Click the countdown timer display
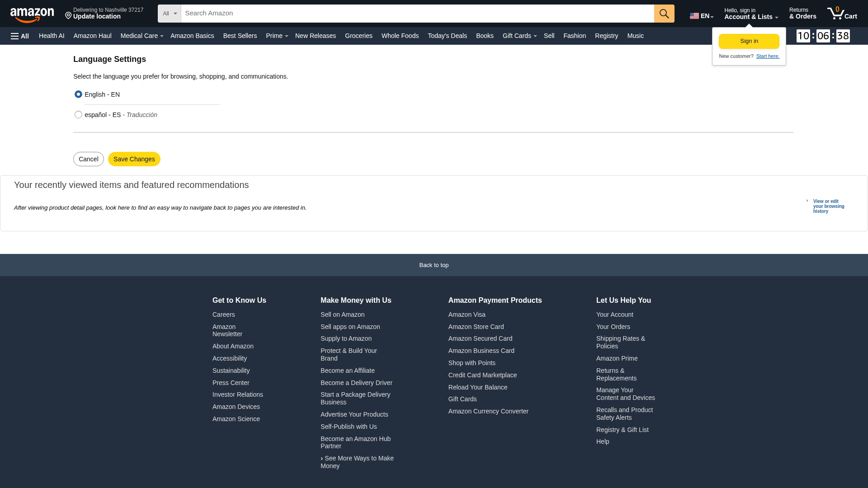 823,36
